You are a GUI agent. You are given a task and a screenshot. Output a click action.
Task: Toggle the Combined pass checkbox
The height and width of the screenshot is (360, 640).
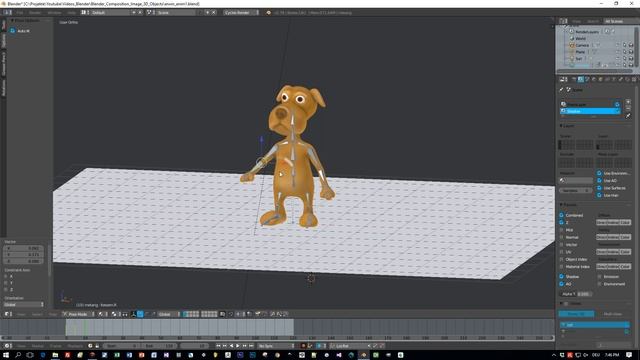pyautogui.click(x=562, y=215)
